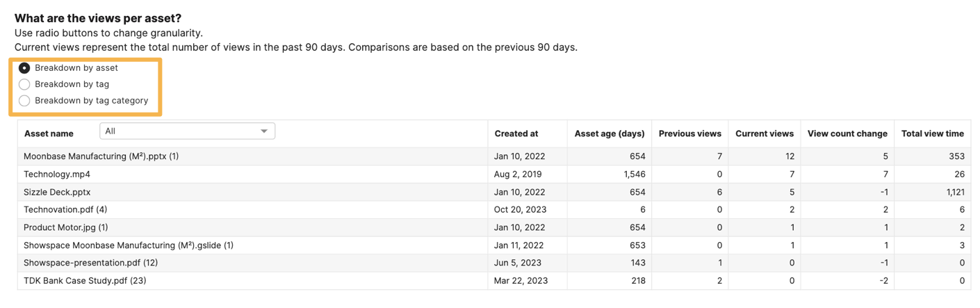Open Showspace Moonbase Manufacturing gslide asset
The height and width of the screenshot is (308, 980).
(129, 245)
